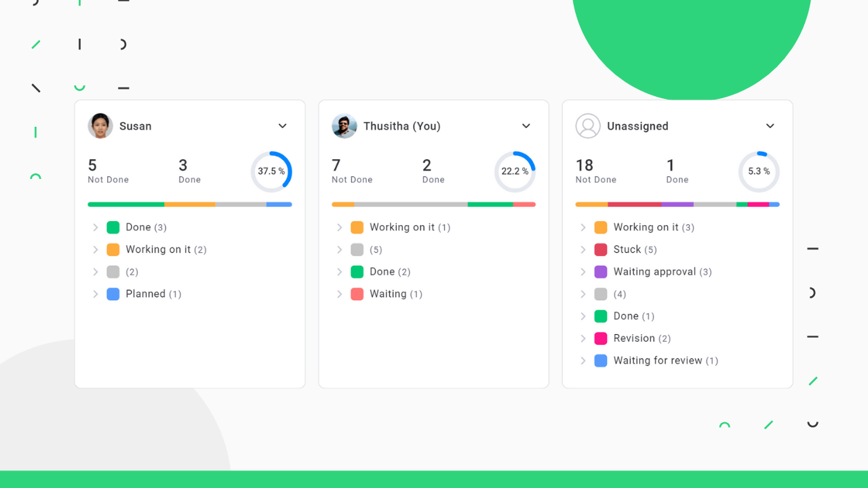Expand Susan's Planned (1) group

(x=96, y=294)
